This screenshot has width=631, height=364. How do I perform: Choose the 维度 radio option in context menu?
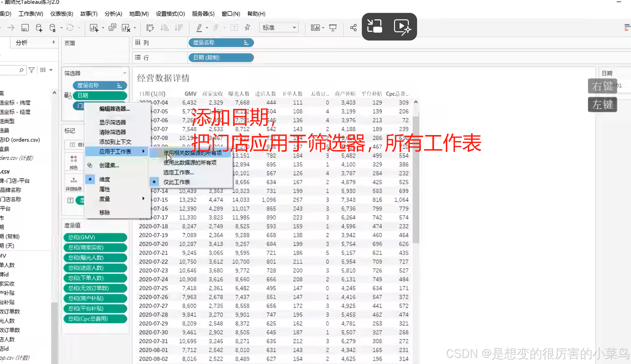coord(104,179)
